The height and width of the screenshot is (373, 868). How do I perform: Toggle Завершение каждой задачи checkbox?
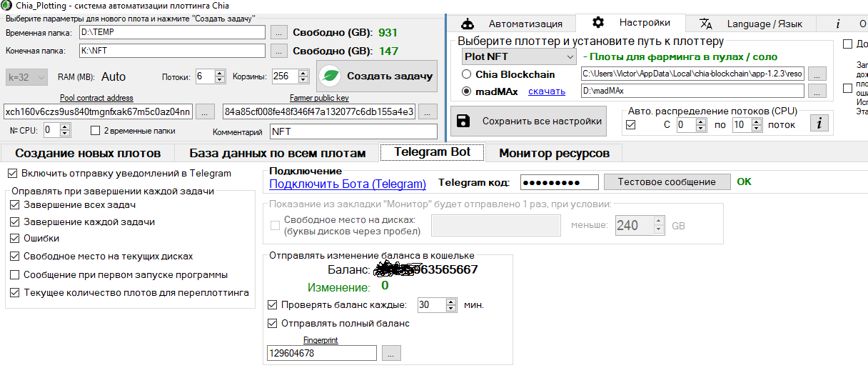[x=16, y=222]
